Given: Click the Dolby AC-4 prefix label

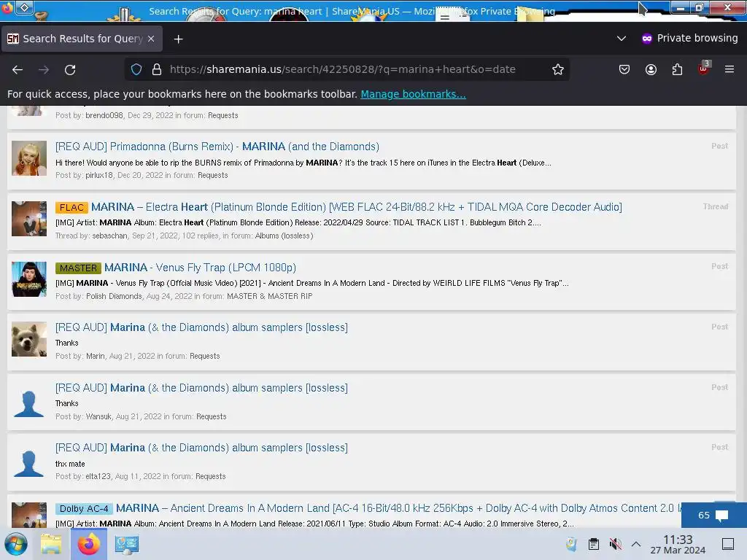Looking at the screenshot, I should click(x=85, y=508).
